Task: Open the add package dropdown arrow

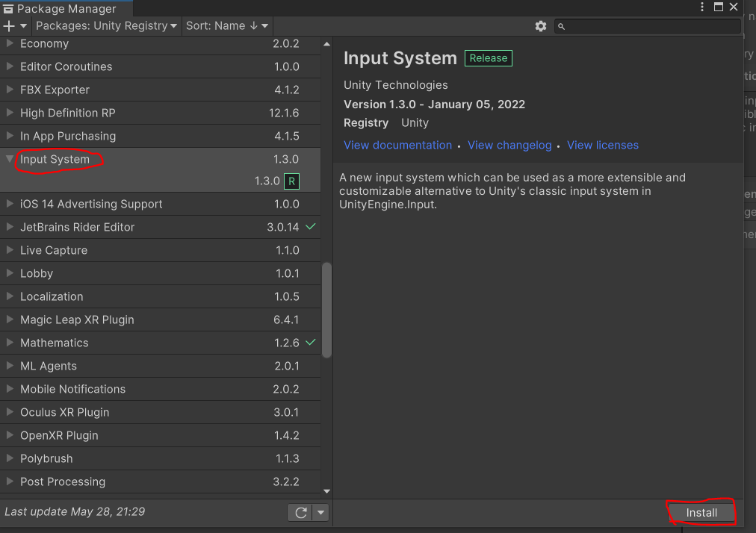Action: pyautogui.click(x=23, y=26)
